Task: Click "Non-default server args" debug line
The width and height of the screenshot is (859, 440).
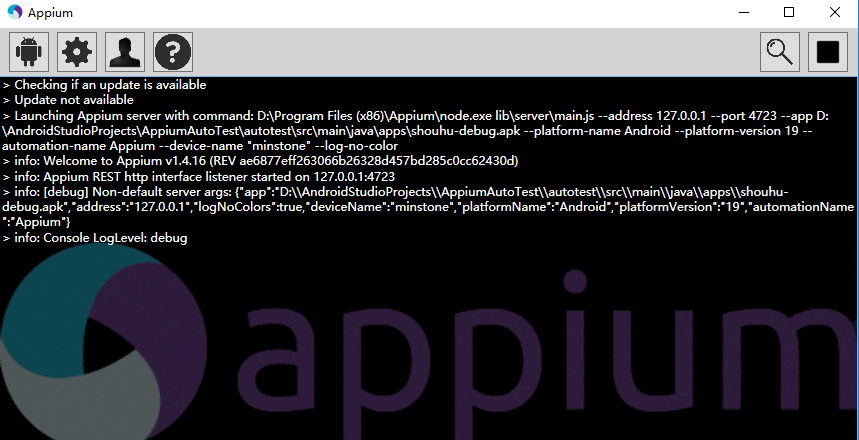Action: [395, 192]
